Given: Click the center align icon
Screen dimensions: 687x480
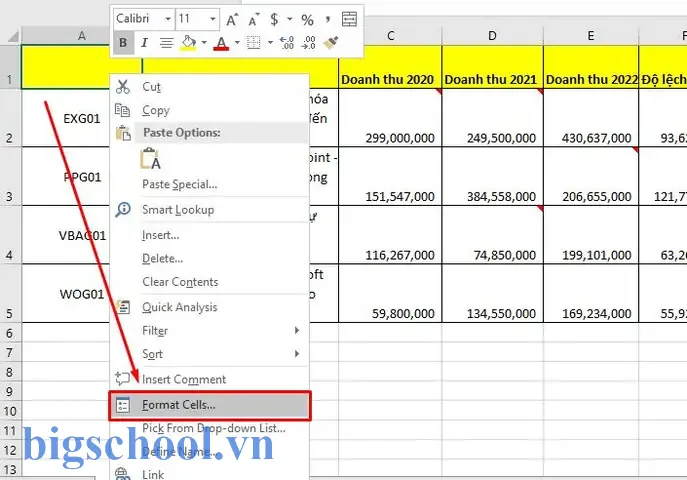Looking at the screenshot, I should [166, 42].
